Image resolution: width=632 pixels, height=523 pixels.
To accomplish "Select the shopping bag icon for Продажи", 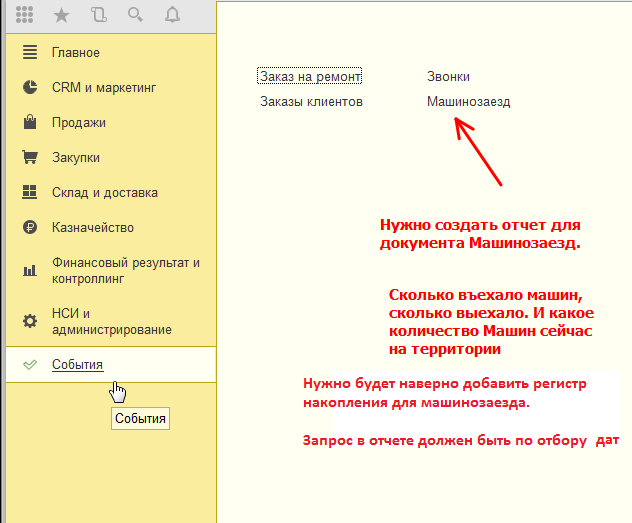I will [30, 122].
